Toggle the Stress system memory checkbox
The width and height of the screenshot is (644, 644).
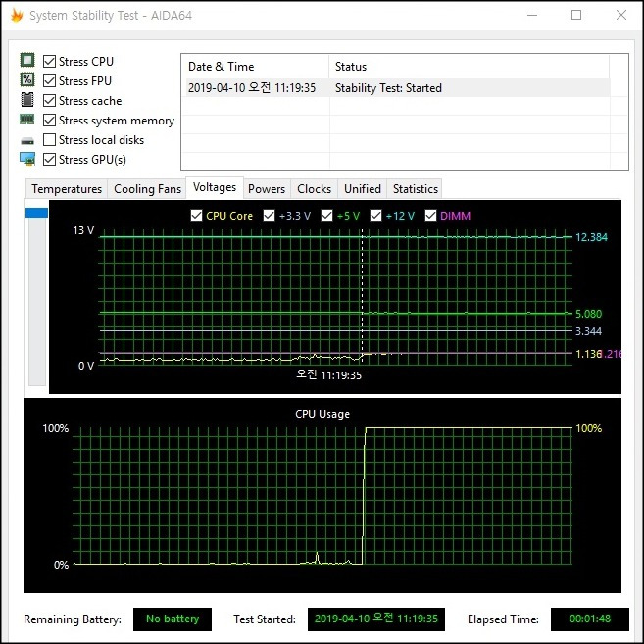(49, 120)
